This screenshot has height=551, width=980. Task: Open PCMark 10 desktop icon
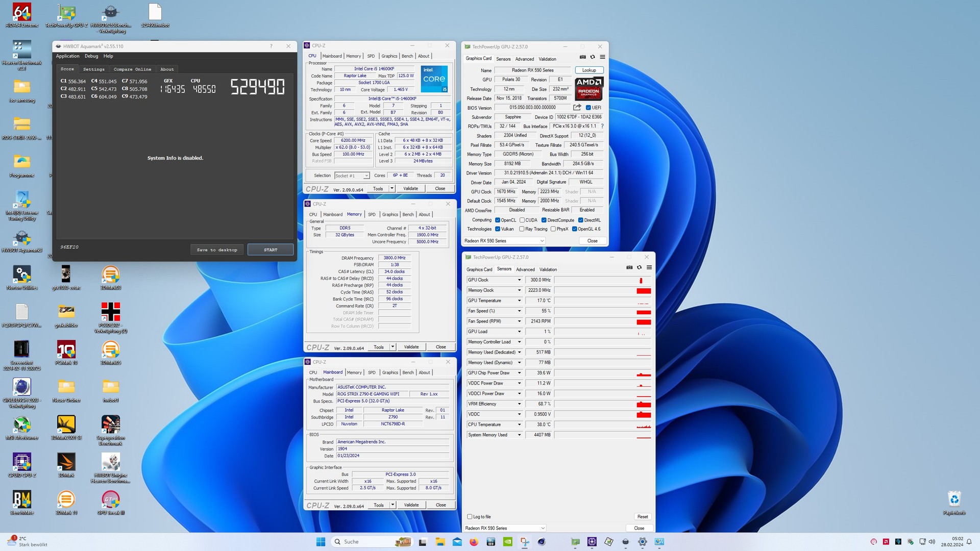[66, 353]
